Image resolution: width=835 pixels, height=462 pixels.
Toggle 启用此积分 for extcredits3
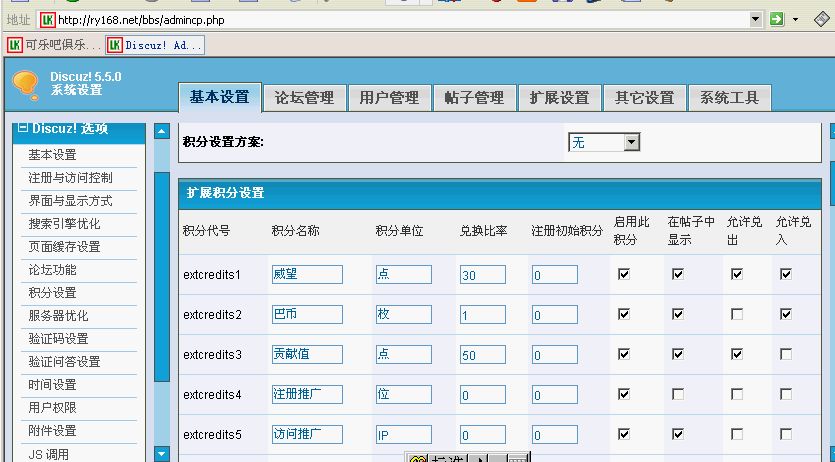[x=624, y=354]
